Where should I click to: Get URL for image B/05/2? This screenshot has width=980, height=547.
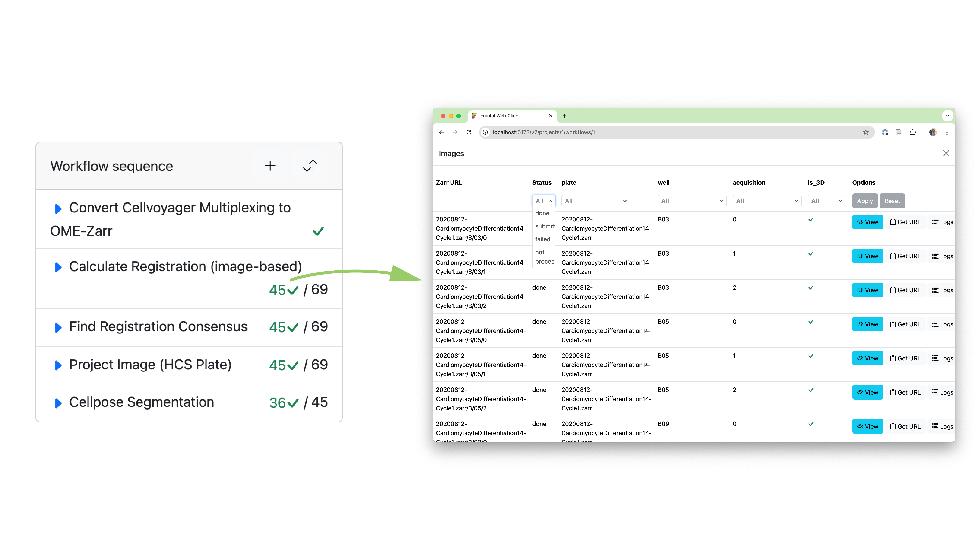(905, 392)
